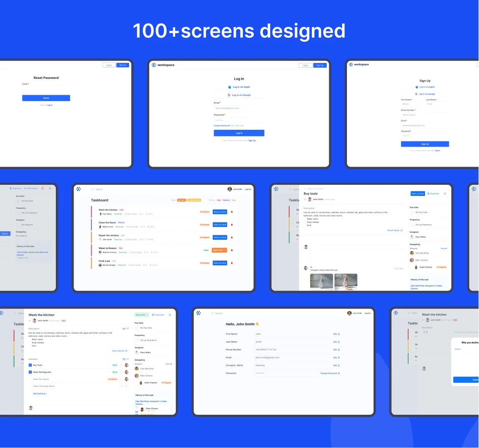The height and width of the screenshot is (448, 479).
Task: Click Log Out on the profile screen
Action: (368, 313)
